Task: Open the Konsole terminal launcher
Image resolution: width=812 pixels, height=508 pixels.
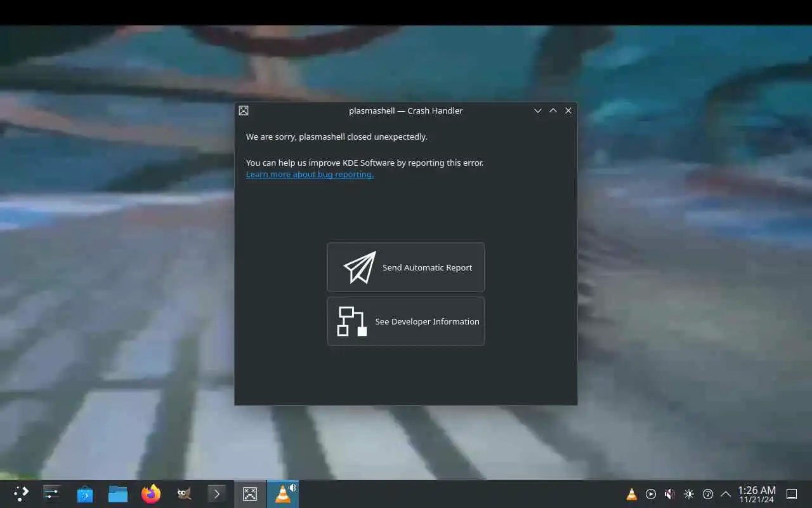Action: coord(217,494)
